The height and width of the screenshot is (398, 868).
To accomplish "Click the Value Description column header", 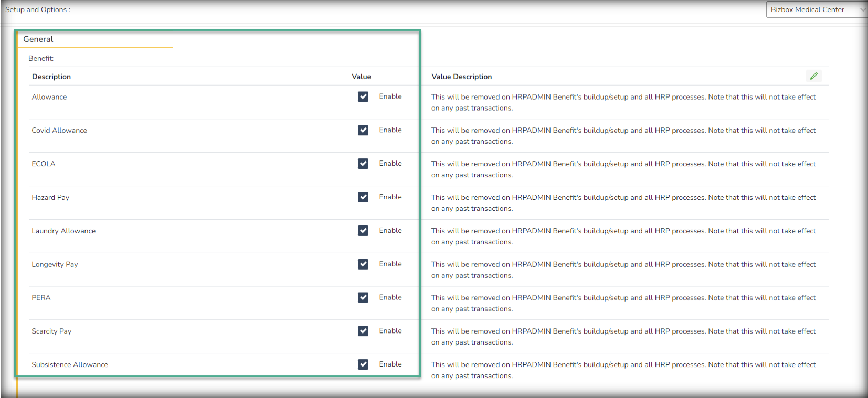I will pos(461,77).
